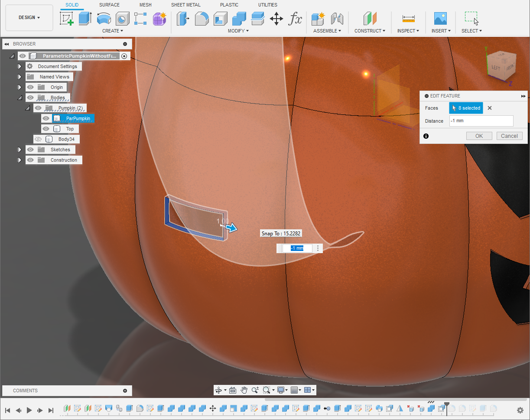
Task: Toggle visibility of Origin folder
Action: 30,87
